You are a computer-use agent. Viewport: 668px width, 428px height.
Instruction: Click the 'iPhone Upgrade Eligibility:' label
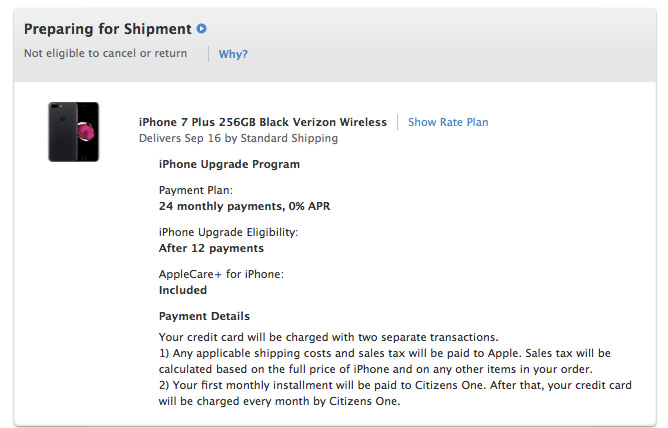click(x=229, y=232)
